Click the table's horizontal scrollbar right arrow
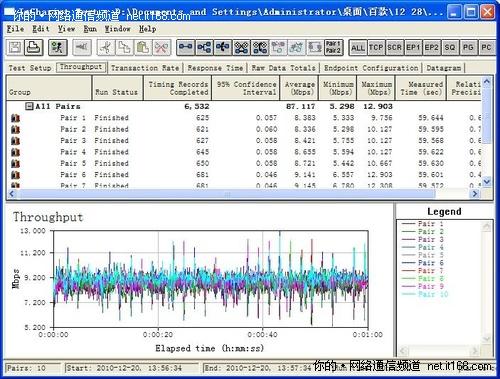Image resolution: width=500 pixels, height=379 pixels. click(x=475, y=193)
